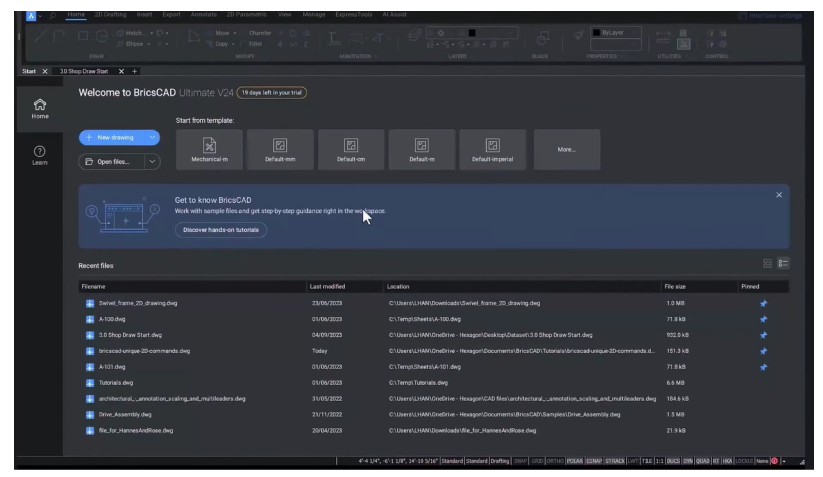This screenshot has width=823, height=477.
Task: Expand the Hatch tool dropdown arrow
Action: click(152, 33)
